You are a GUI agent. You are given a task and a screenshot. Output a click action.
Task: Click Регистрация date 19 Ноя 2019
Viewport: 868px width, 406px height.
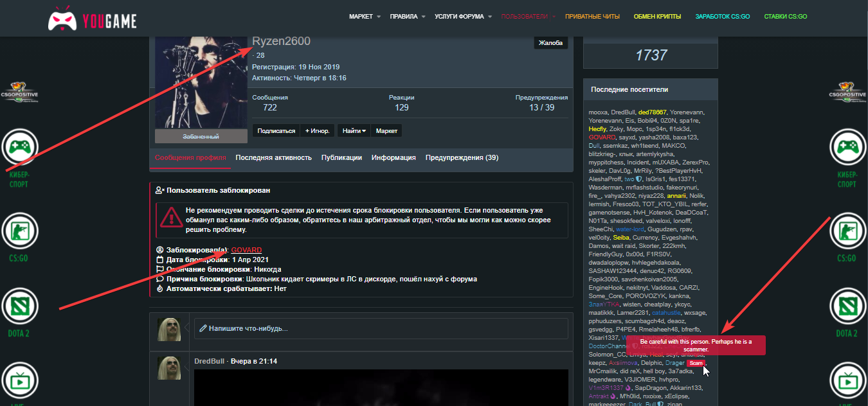(319, 66)
